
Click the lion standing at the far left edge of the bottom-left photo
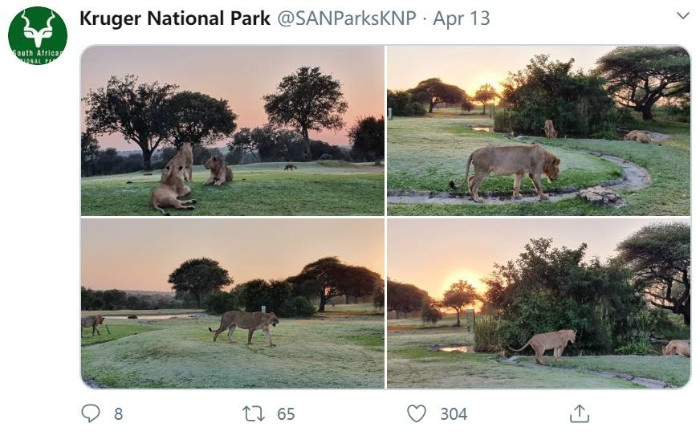(x=94, y=324)
